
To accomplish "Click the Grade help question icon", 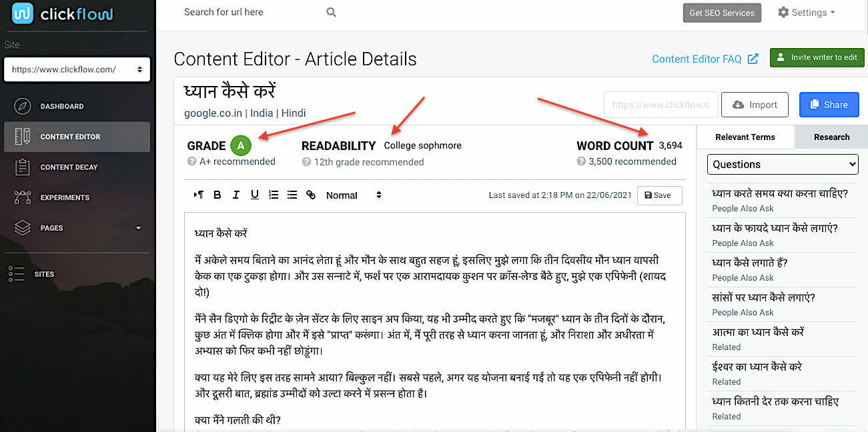I will pyautogui.click(x=192, y=161).
